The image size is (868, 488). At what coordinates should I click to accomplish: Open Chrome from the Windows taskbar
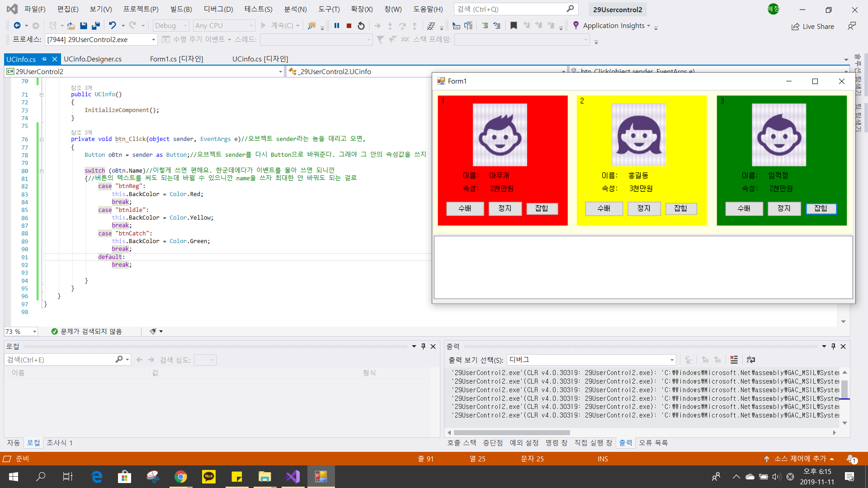coord(181,477)
